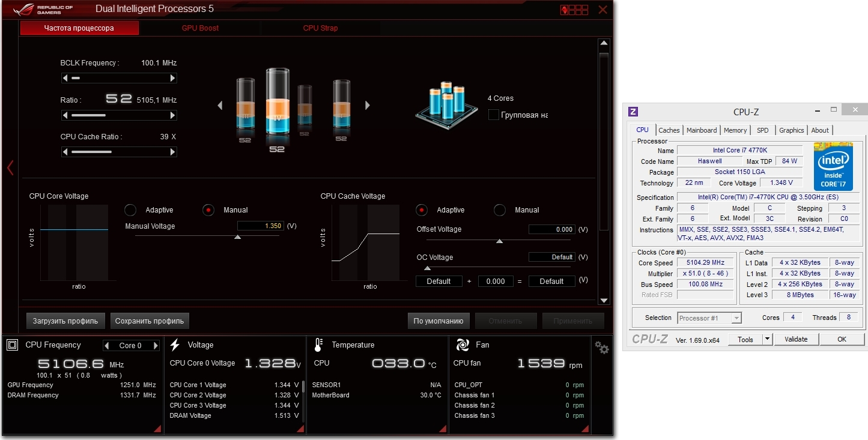Enable the group tuning checkbox by 4 Cores
This screenshot has height=440, width=868.
pos(493,115)
